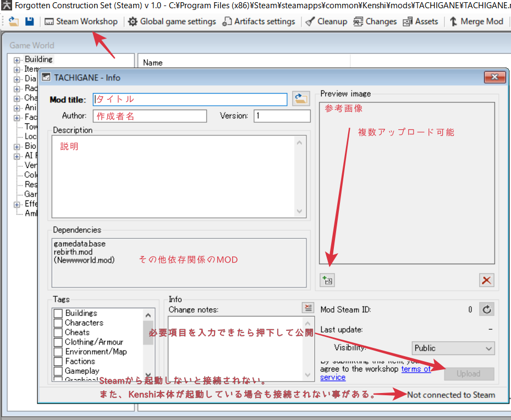Tick the Cheats tag checkbox
The height and width of the screenshot is (420, 511).
[x=58, y=332]
